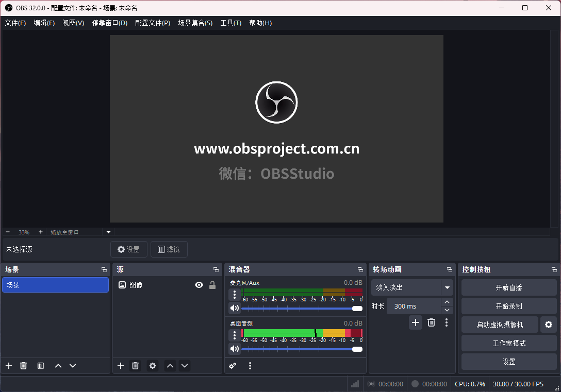This screenshot has height=392, width=561.
Task: Open source properties gear in Sources panel
Action: point(153,366)
